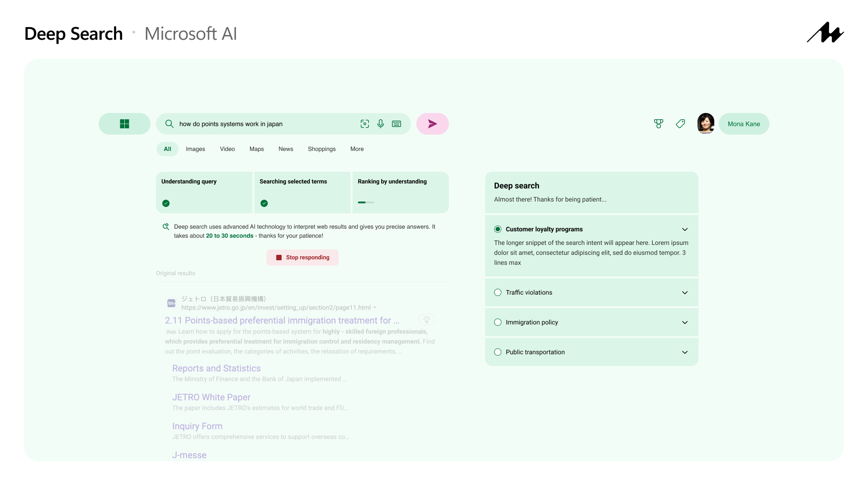The image size is (868, 488).
Task: Expand the Public transportation chevron
Action: pyautogui.click(x=684, y=352)
